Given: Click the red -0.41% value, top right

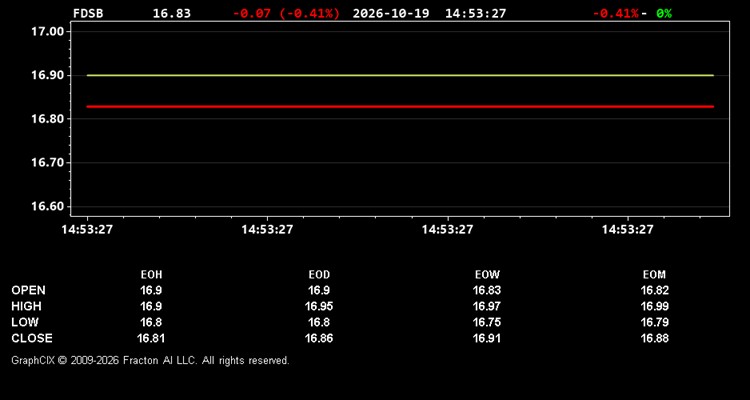Looking at the screenshot, I should point(615,13).
